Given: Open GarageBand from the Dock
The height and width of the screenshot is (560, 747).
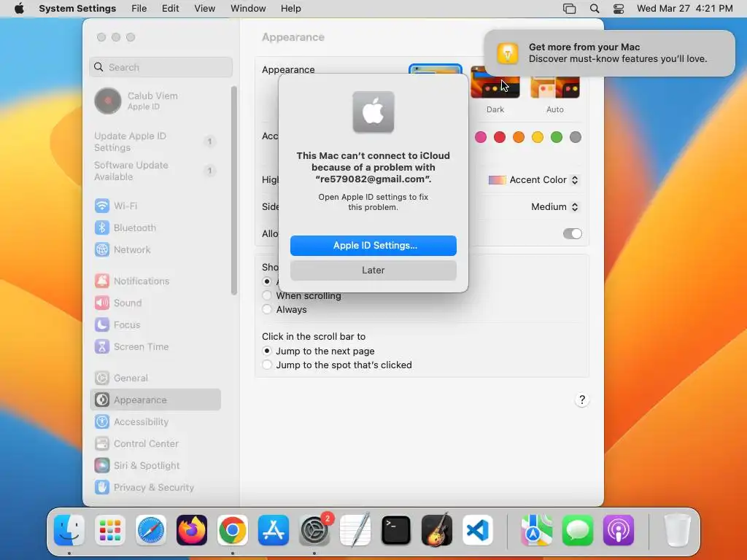Looking at the screenshot, I should (x=437, y=530).
